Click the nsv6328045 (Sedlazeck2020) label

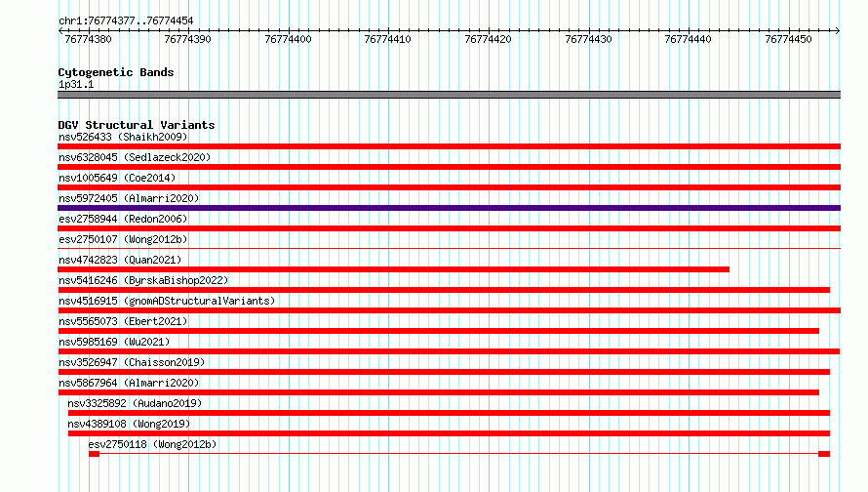[135, 157]
